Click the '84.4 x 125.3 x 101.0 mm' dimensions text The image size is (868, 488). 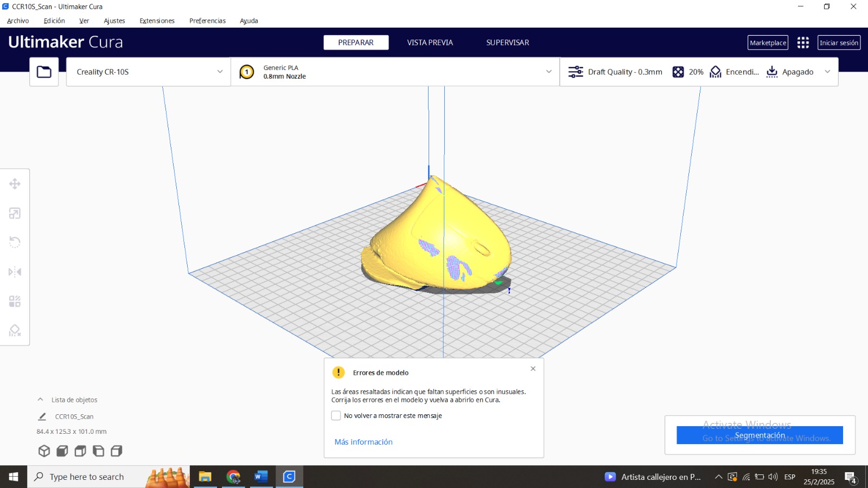pyautogui.click(x=72, y=432)
